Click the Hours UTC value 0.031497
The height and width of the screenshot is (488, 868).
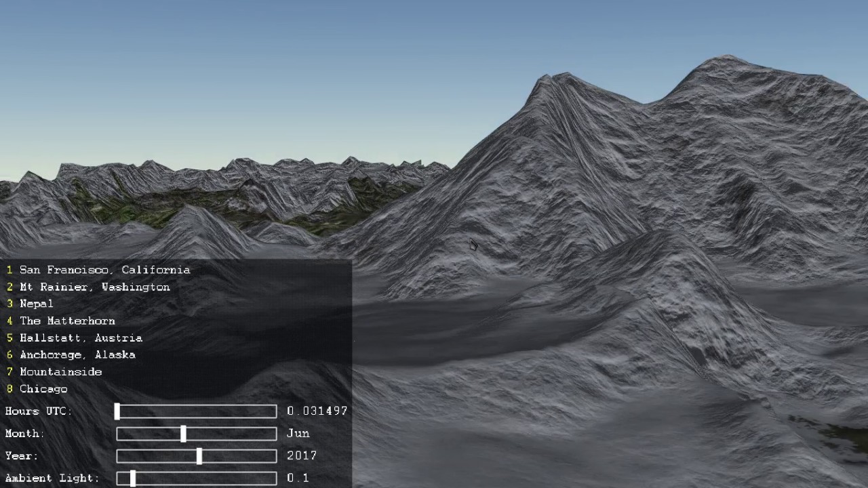coord(317,411)
